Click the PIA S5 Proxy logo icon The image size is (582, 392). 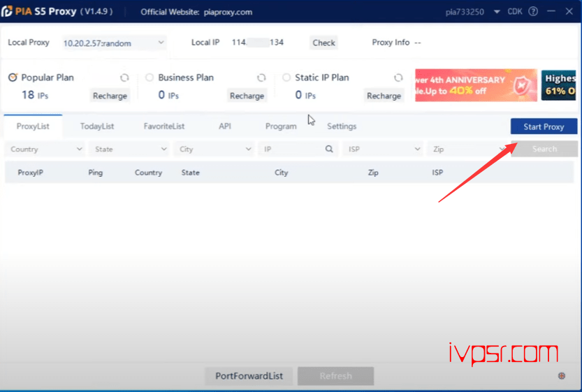pos(6,11)
